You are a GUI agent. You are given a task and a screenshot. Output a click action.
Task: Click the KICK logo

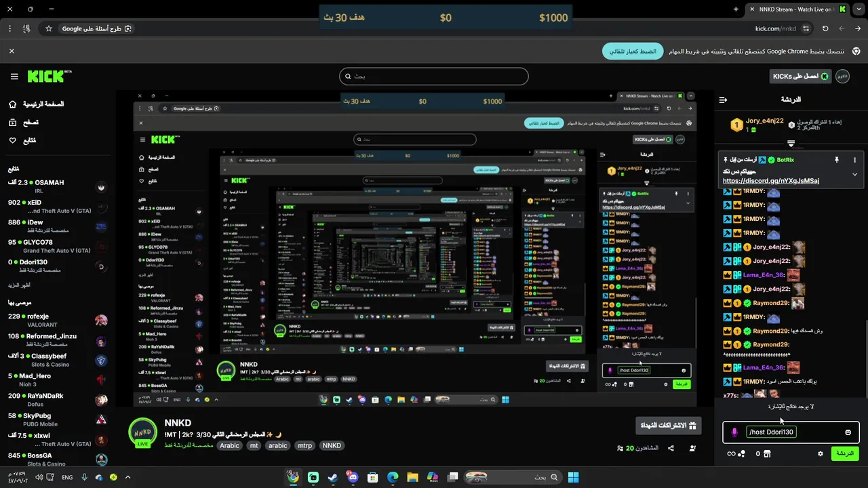coord(50,77)
